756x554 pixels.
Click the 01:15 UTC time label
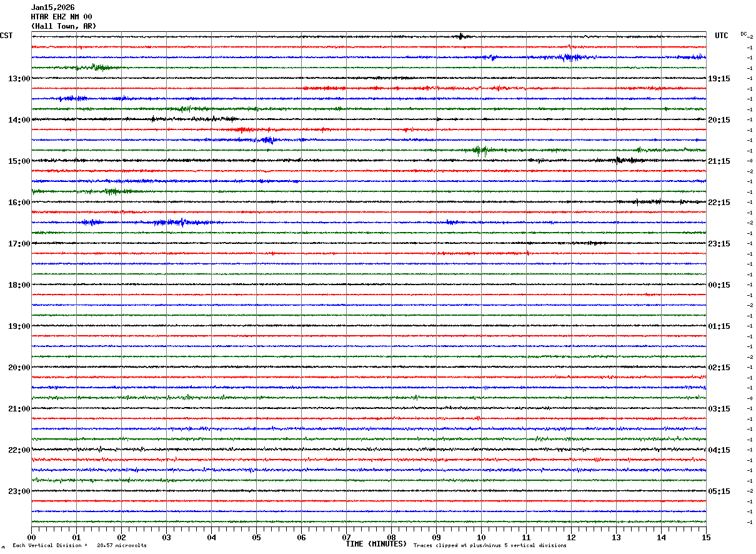coord(719,326)
